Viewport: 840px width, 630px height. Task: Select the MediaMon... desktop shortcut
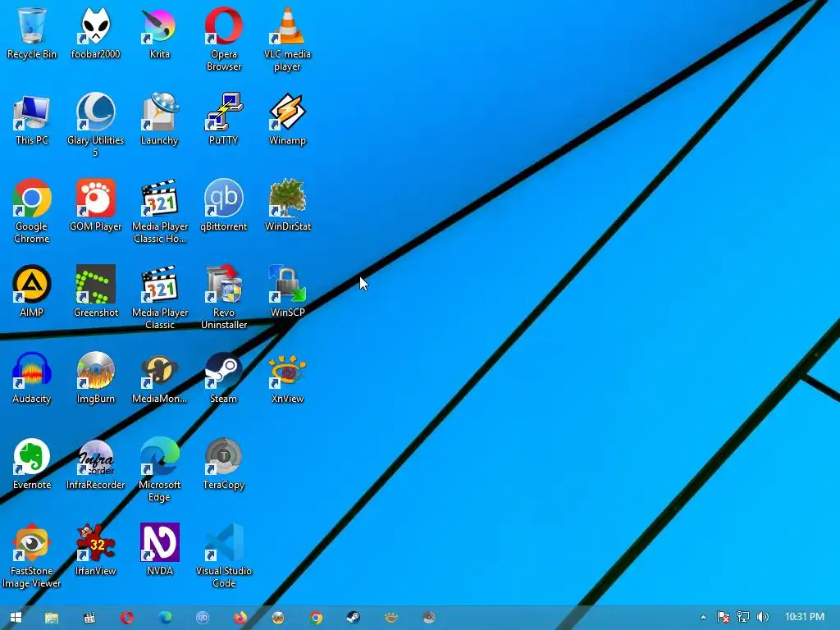click(160, 378)
